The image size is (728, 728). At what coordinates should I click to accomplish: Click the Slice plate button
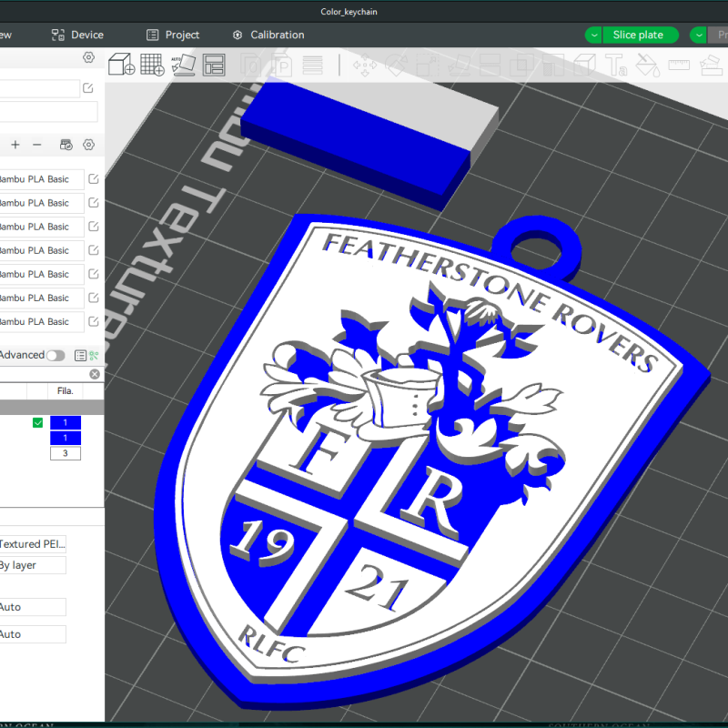641,35
